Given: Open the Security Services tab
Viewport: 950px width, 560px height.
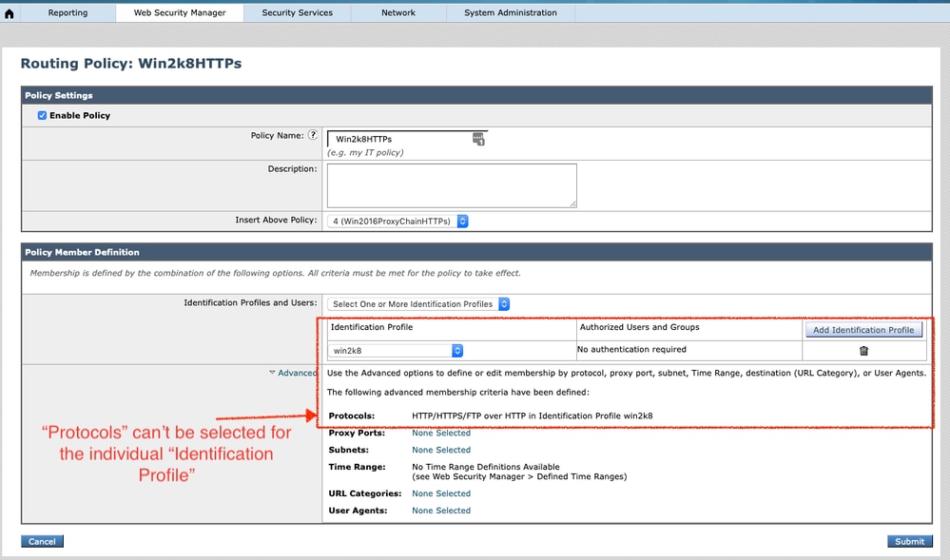Looking at the screenshot, I should 297,12.
